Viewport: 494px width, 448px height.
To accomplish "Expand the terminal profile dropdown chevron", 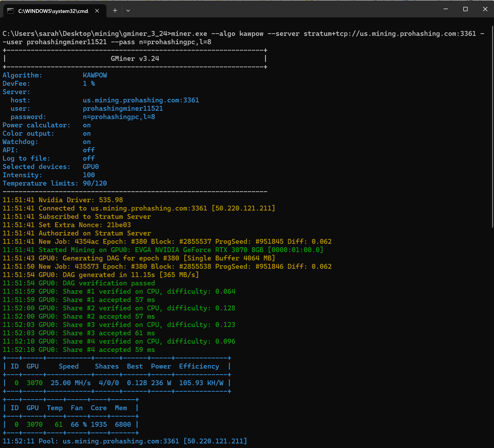I will 128,11.
